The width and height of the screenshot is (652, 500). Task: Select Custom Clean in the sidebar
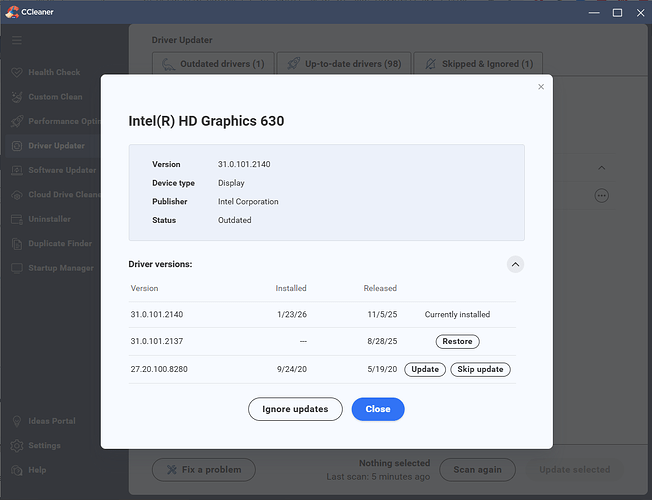[x=56, y=97]
